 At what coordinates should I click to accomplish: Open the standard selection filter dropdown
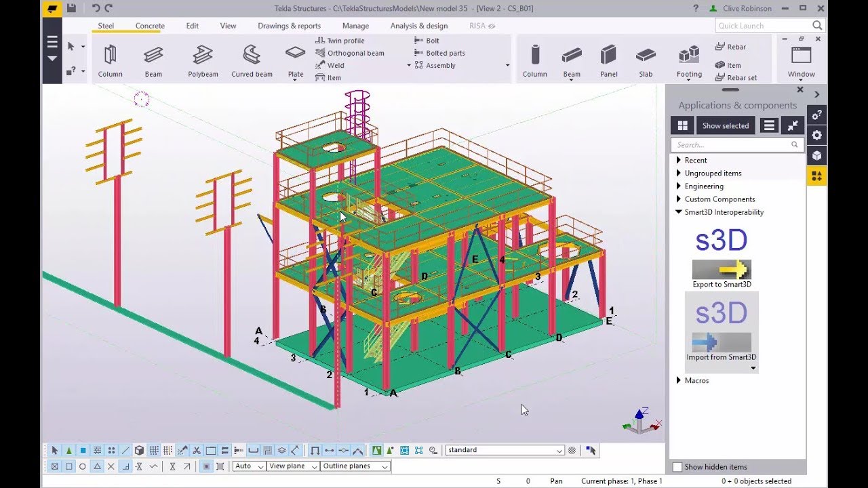(505, 450)
